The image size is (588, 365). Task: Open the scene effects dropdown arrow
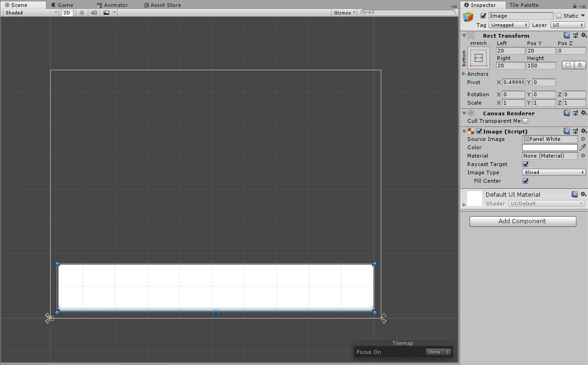pos(114,13)
